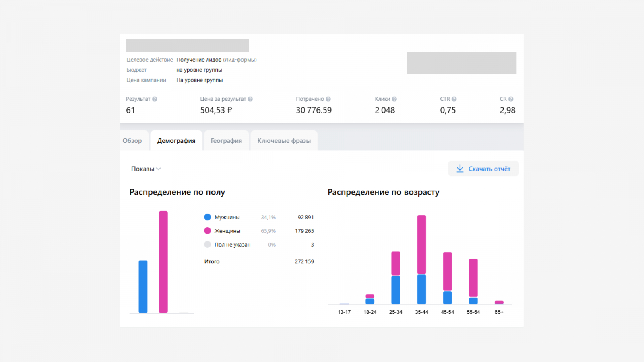Click the blue segment of the 55-64 bar
The image size is (644, 362).
473,301
